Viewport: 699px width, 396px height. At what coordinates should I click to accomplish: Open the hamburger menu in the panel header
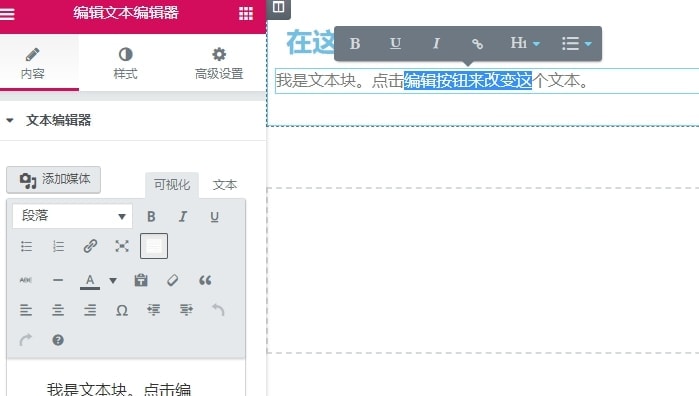pos(7,14)
